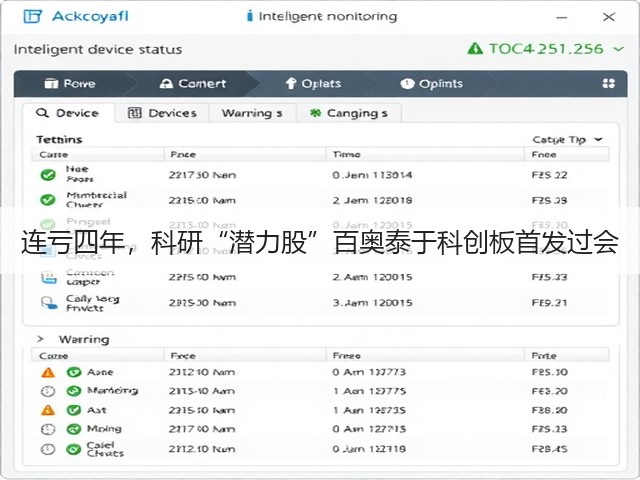Viewport: 640px width, 480px height.
Task: Click the green status icon beside Aane
Action: (73, 372)
